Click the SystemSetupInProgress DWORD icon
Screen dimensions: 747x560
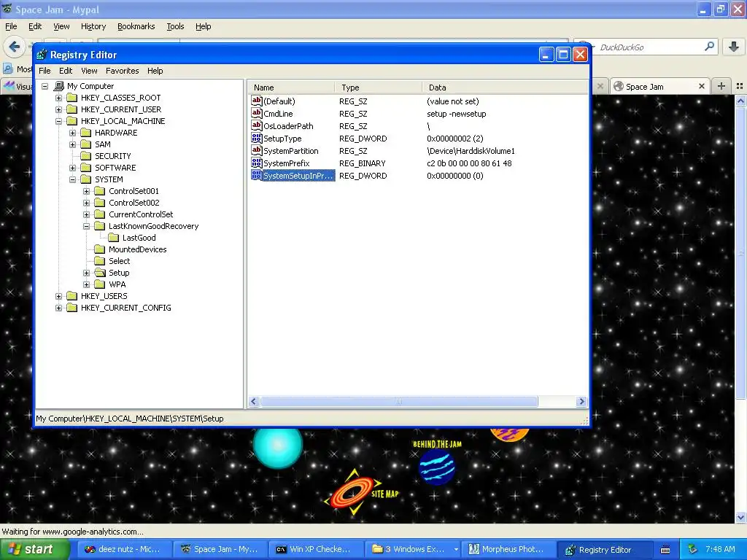(256, 175)
